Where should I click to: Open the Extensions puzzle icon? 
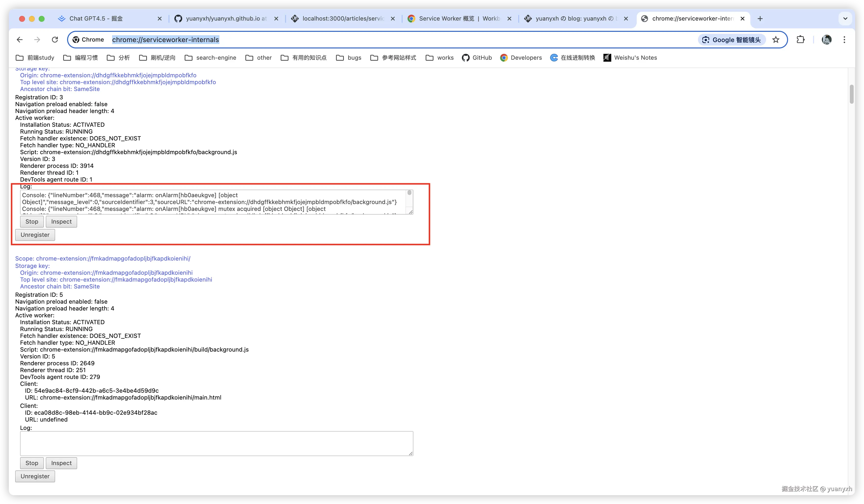tap(801, 40)
